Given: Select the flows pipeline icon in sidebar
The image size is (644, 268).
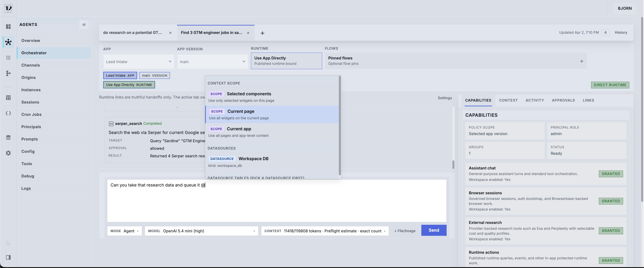Looking at the screenshot, I should coord(8,73).
